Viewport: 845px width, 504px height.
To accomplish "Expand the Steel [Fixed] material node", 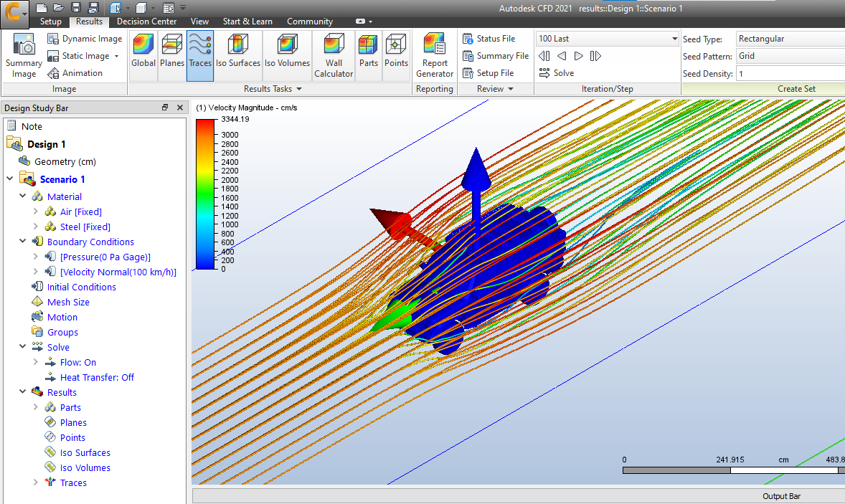I will pos(36,227).
